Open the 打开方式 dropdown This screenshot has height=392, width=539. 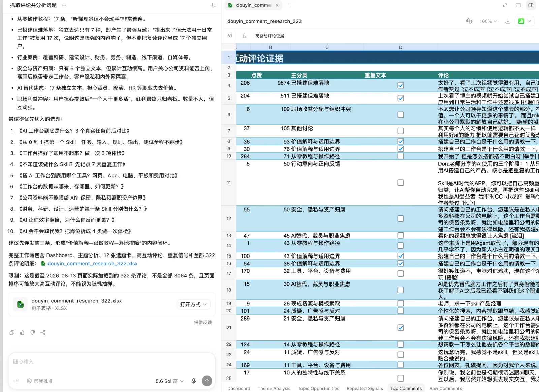tap(193, 304)
